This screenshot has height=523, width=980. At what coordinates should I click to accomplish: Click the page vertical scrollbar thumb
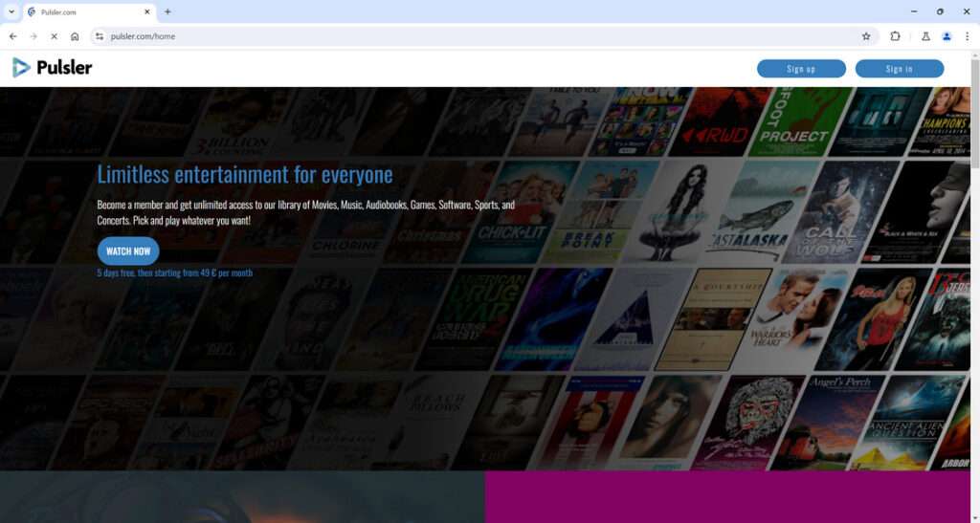click(x=974, y=112)
